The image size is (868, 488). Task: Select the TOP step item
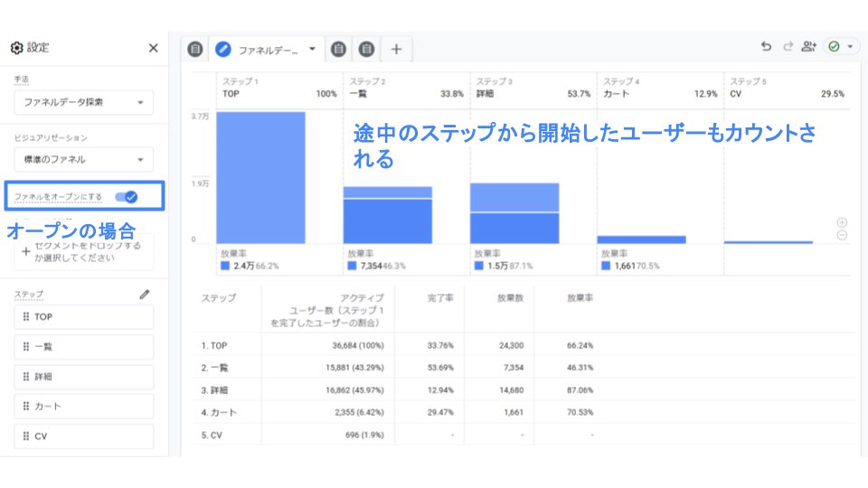(83, 317)
